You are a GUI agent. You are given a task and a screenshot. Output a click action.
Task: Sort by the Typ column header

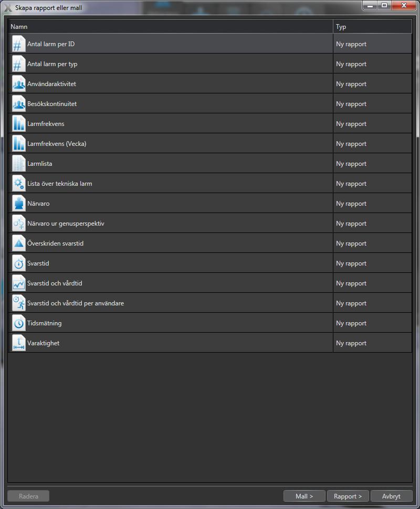373,27
